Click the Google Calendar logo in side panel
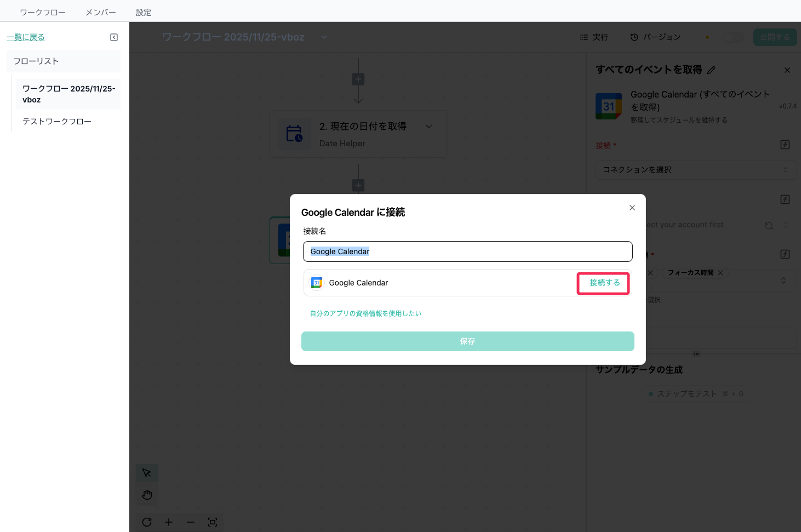Viewport: 801px width, 532px height. pos(609,106)
